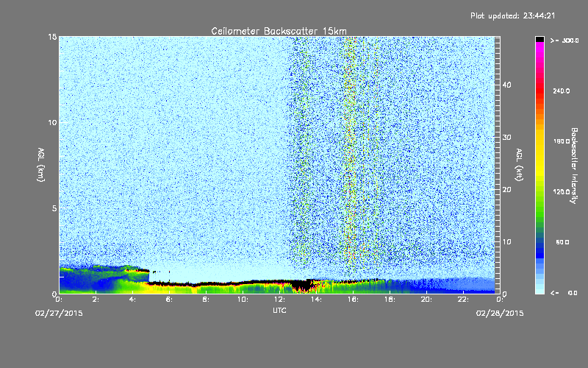Click the "<= 0.0" colorbar label
The width and height of the screenshot is (588, 368).
[564, 293]
